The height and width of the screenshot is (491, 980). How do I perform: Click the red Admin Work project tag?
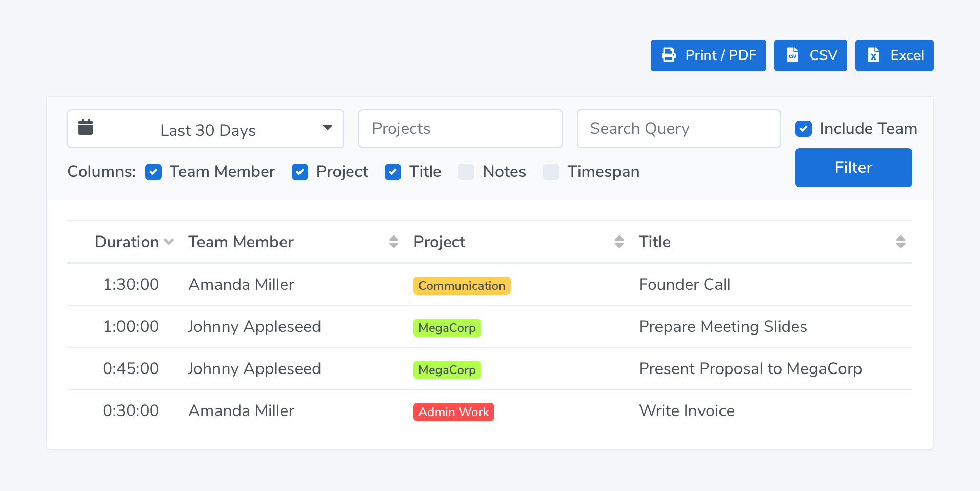pos(453,412)
